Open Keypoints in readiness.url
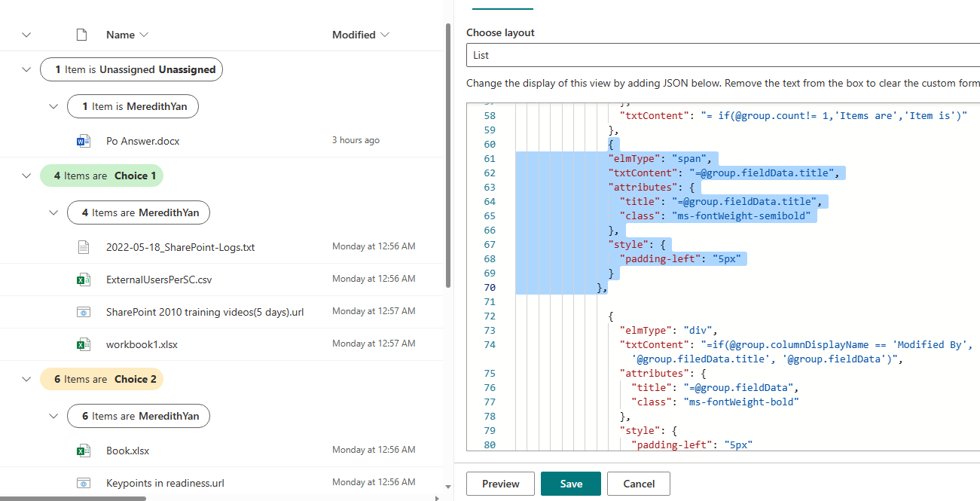This screenshot has height=501, width=980. (x=165, y=483)
